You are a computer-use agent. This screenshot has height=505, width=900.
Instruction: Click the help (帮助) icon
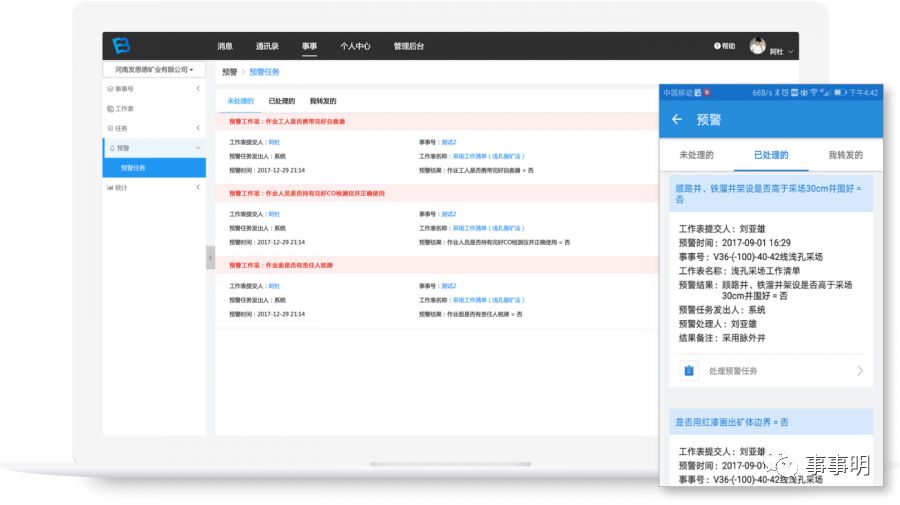click(x=717, y=46)
